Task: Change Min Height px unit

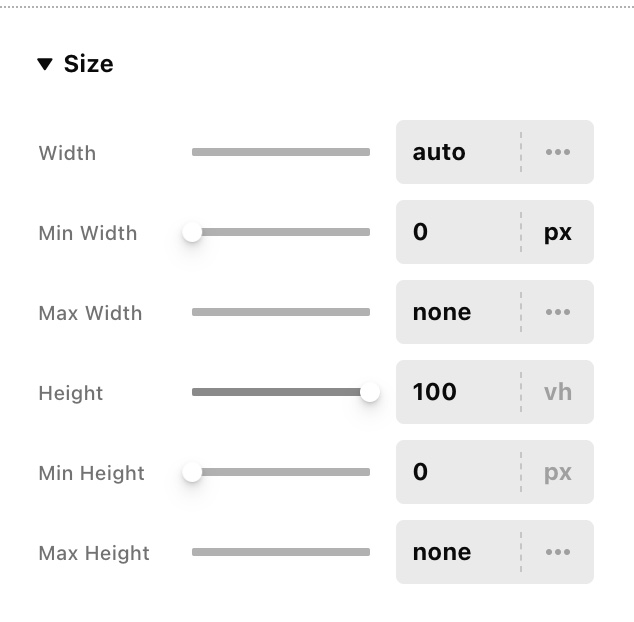Action: click(557, 472)
